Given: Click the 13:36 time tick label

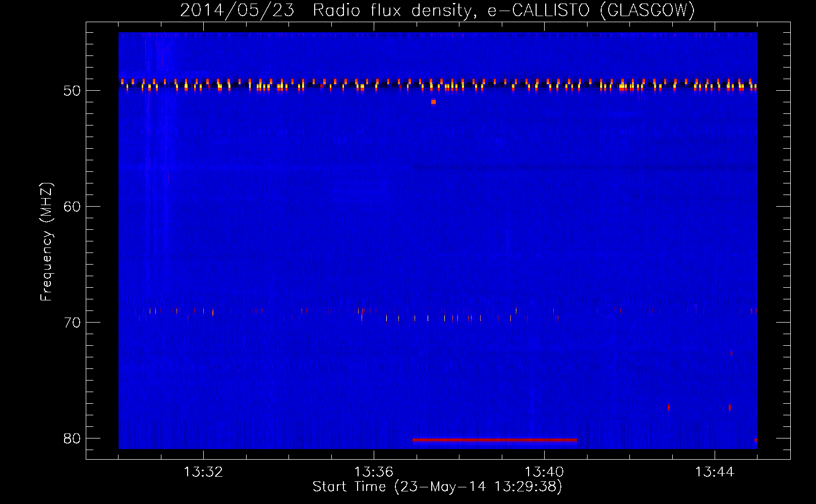Looking at the screenshot, I should pyautogui.click(x=374, y=472).
